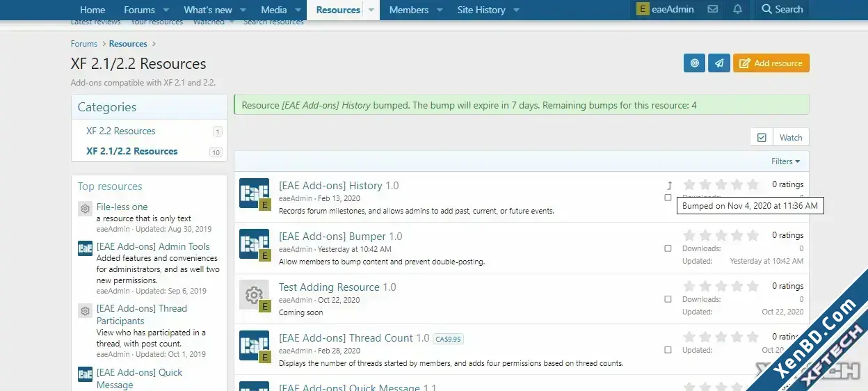The width and height of the screenshot is (868, 391).
Task: Open the Thread Count resource icon
Action: click(x=254, y=345)
